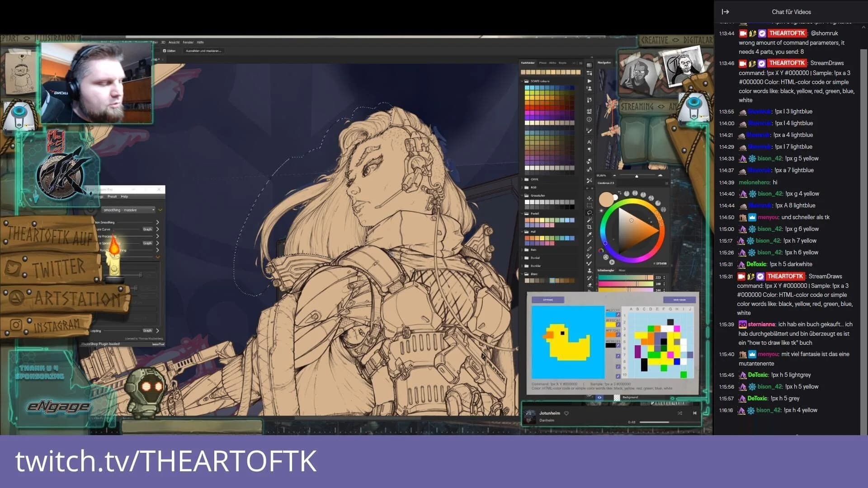Image resolution: width=868 pixels, height=488 pixels.
Task: Click the 'Auswählen und maskieren' button
Action: [x=203, y=51]
